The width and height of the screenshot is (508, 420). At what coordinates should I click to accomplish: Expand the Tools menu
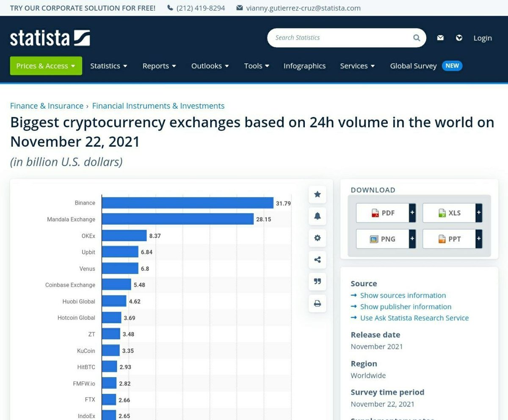point(257,66)
